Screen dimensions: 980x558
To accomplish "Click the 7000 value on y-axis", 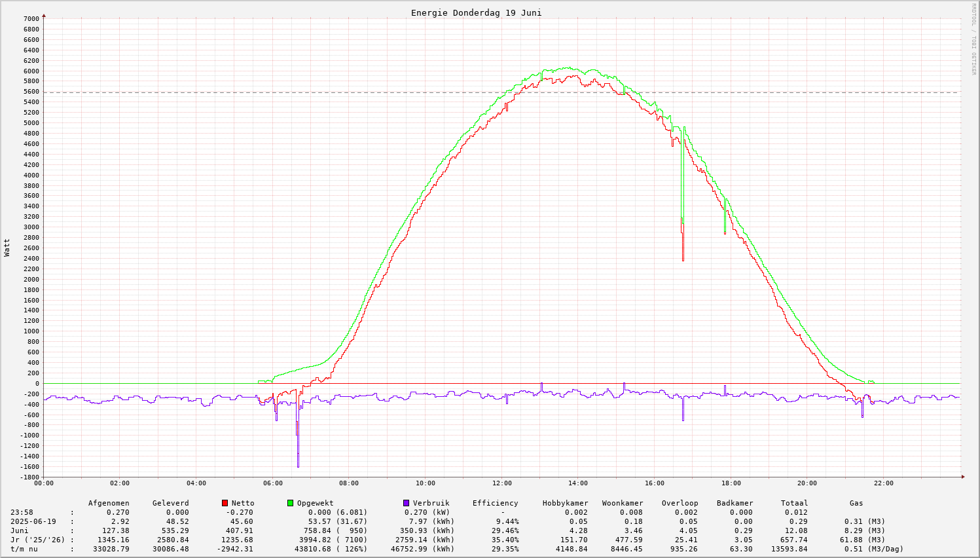I will click(31, 18).
